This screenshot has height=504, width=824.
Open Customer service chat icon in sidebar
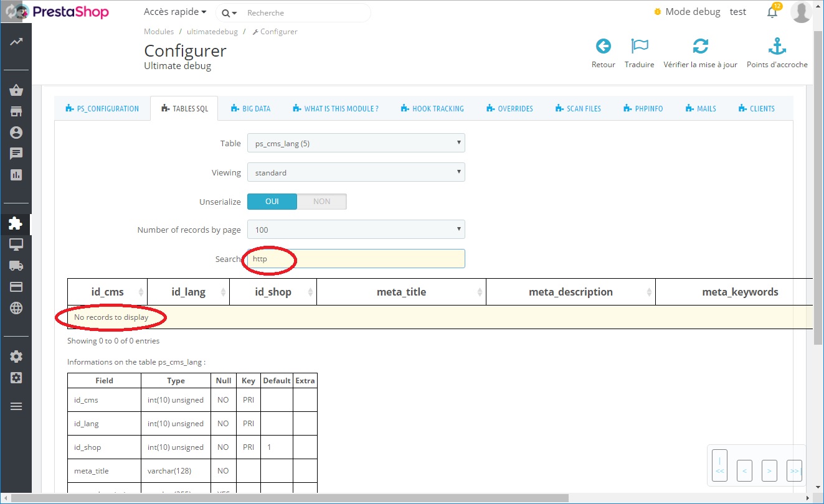(16, 154)
